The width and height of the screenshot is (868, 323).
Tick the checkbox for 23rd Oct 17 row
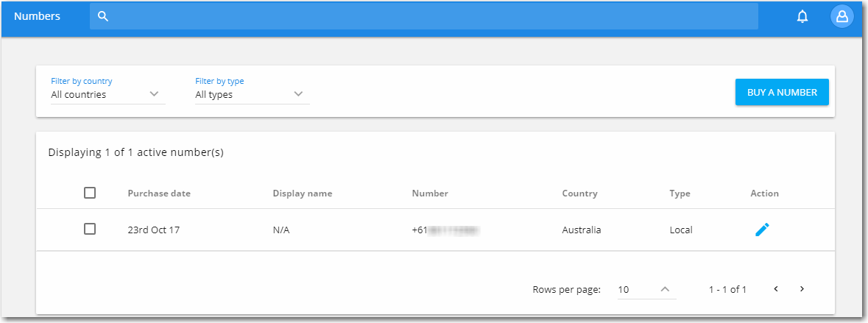(x=90, y=229)
